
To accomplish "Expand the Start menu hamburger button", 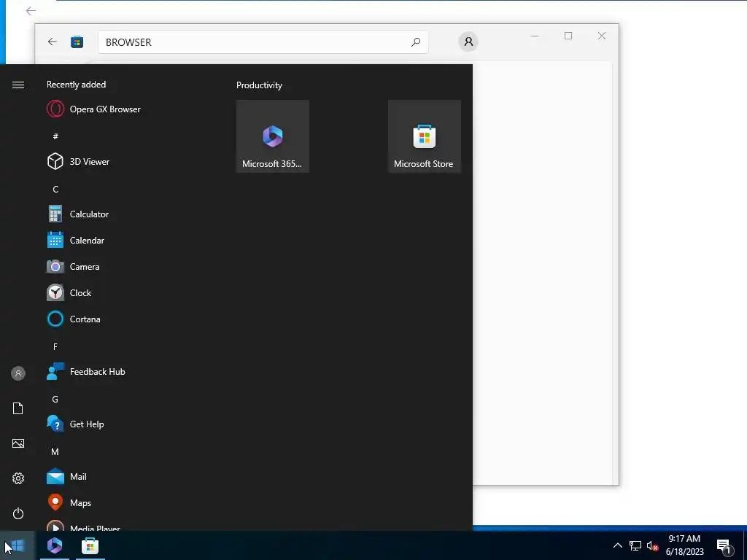I will click(18, 85).
